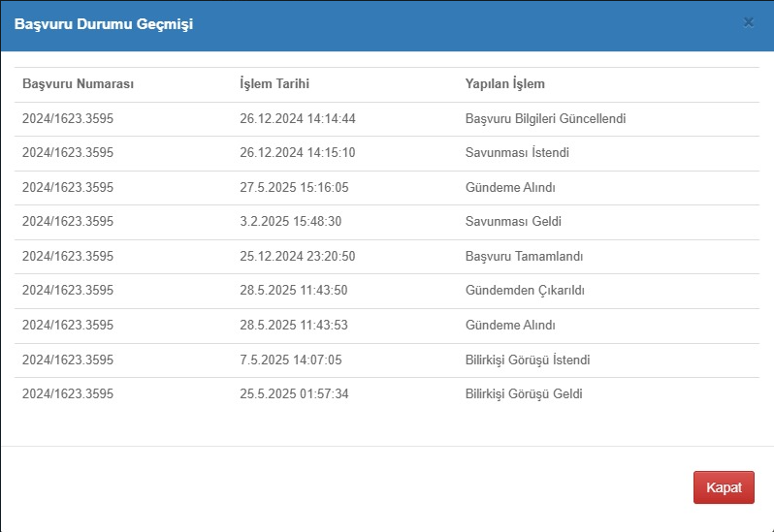Viewport: 774px width, 532px height.
Task: Select the Bilirkişi Görüşü Geldi entry
Action: click(x=524, y=394)
